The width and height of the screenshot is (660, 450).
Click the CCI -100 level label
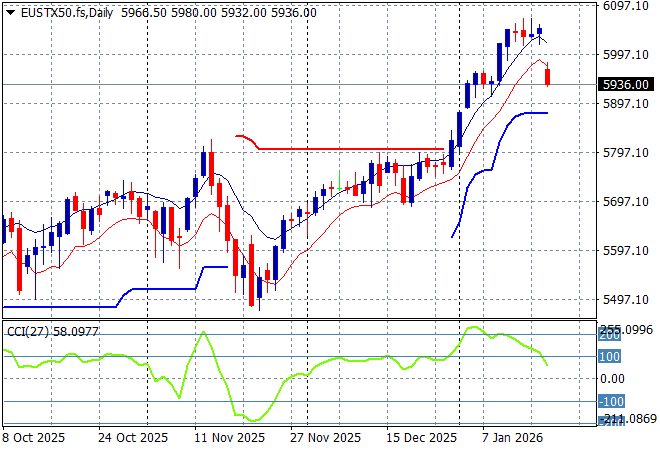click(x=612, y=401)
